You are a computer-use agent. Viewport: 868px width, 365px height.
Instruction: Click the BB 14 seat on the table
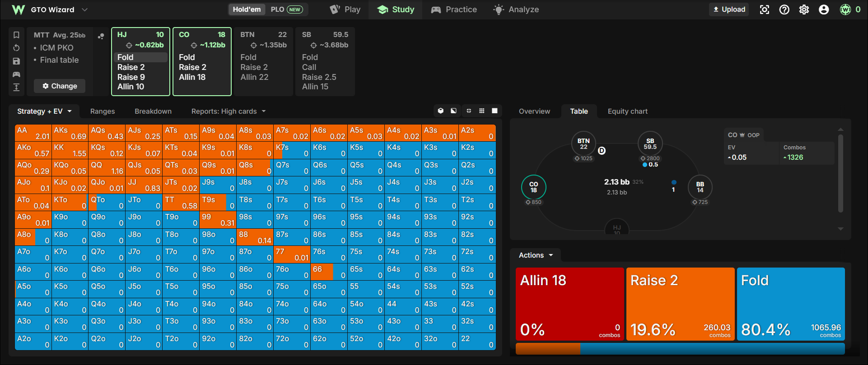click(x=700, y=187)
